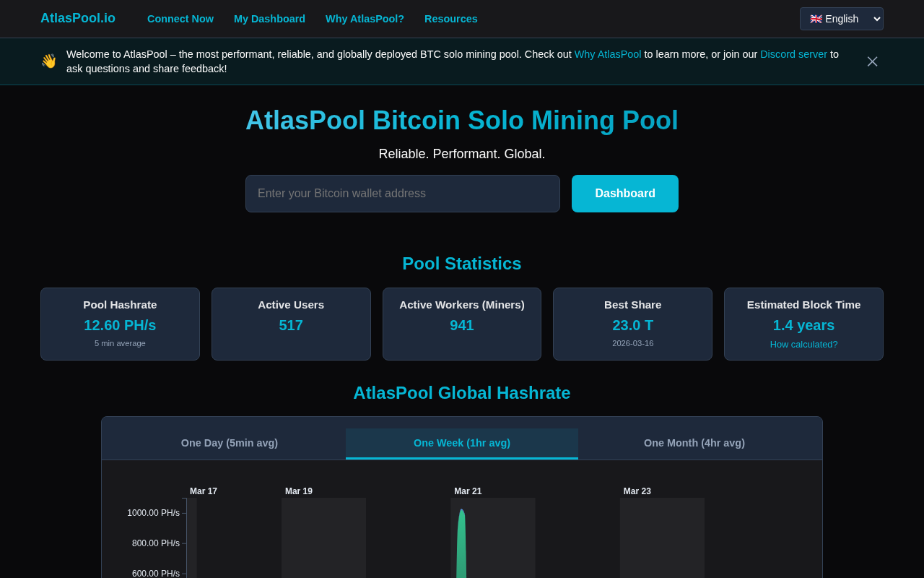Select the One Week (1hr avg) tab

(462, 443)
